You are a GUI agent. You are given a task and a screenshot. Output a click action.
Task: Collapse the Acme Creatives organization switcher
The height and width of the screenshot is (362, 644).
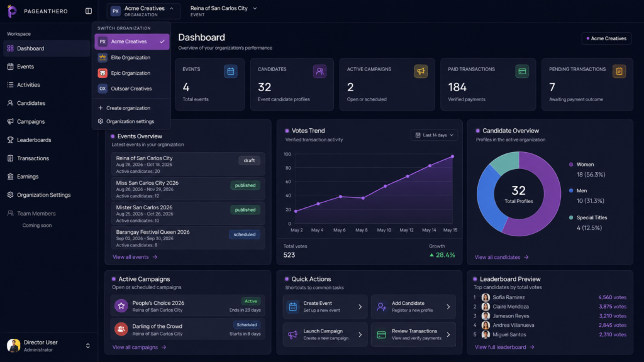143,11
